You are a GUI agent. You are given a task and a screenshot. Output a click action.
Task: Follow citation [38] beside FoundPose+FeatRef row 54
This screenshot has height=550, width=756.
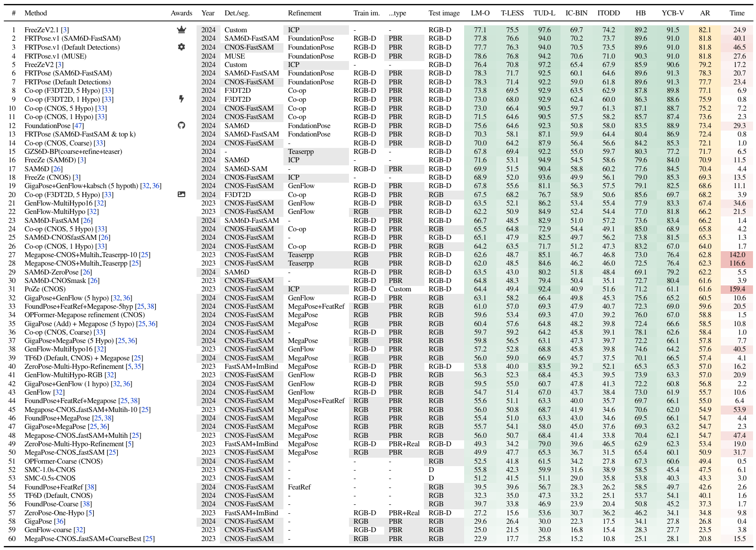click(x=91, y=487)
